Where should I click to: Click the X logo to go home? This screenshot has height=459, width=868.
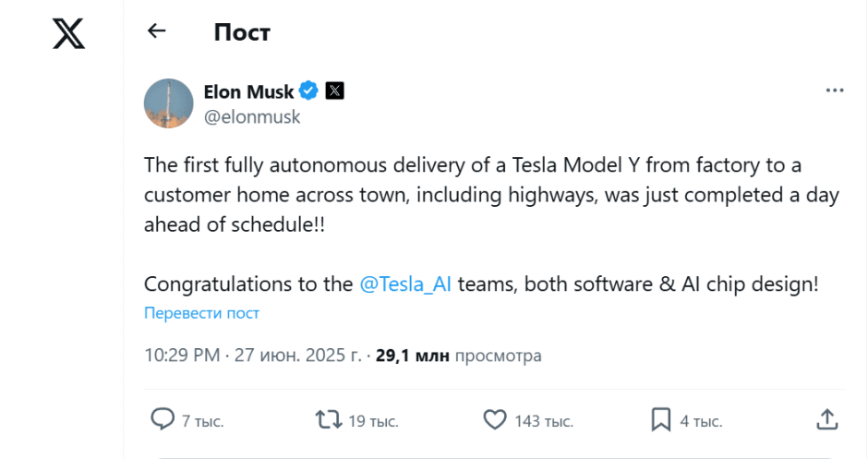point(67,33)
